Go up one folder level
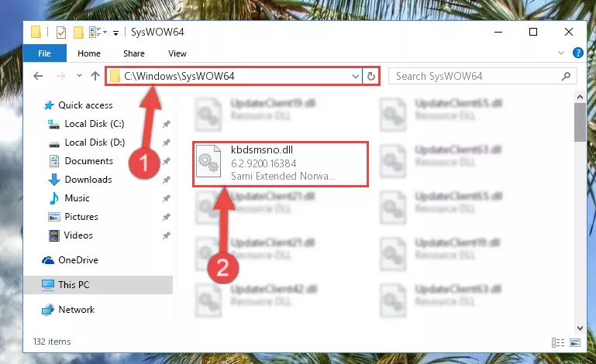The image size is (596, 364). click(x=95, y=76)
